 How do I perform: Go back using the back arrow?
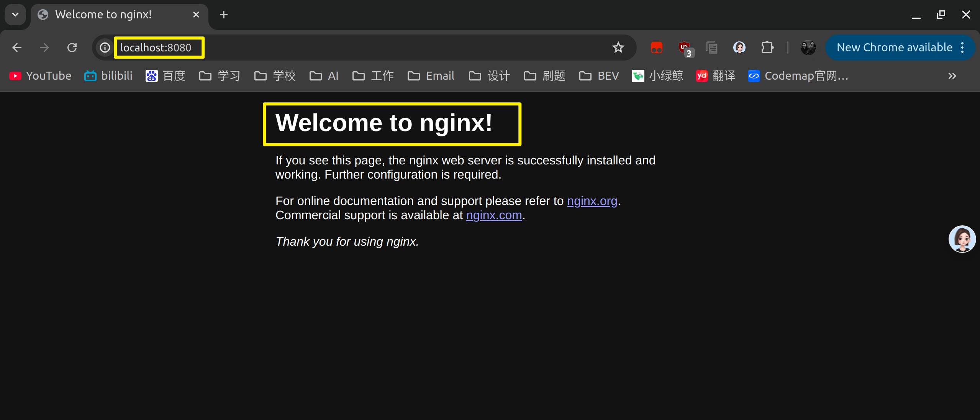(17, 48)
